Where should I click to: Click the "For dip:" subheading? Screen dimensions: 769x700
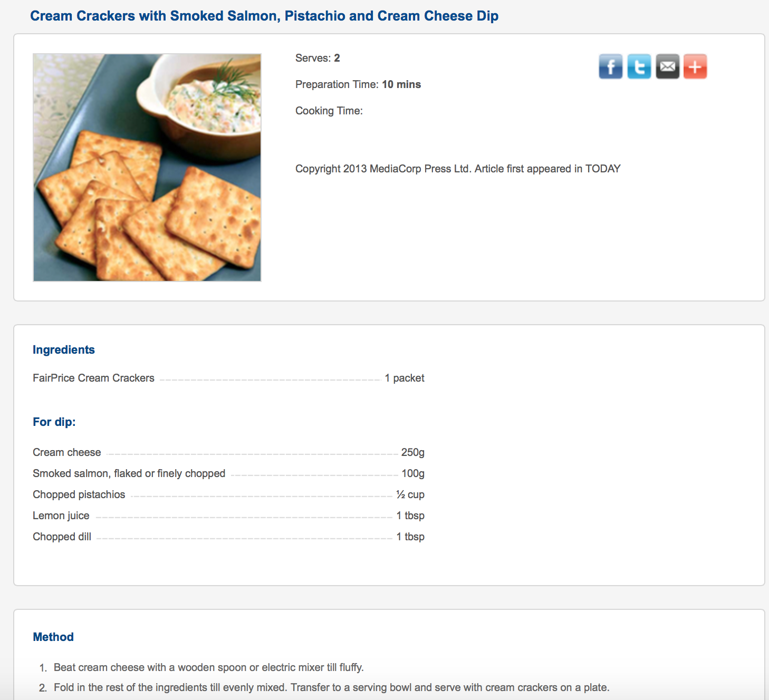pyautogui.click(x=54, y=422)
